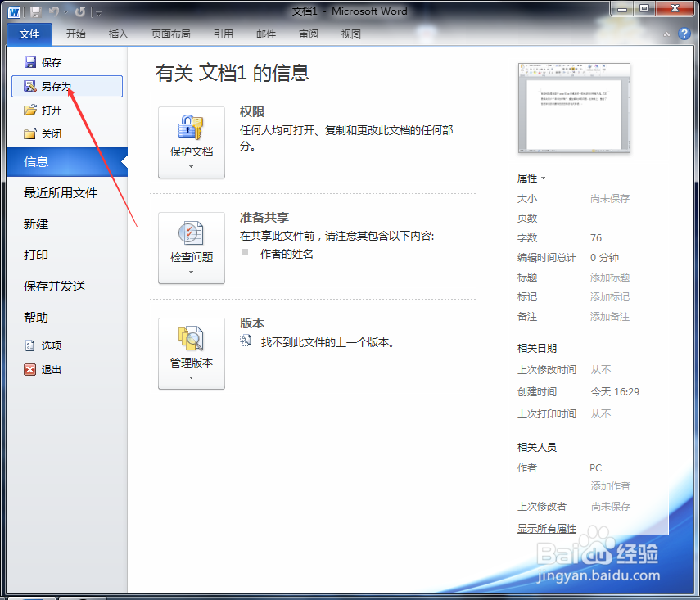This screenshot has height=600, width=700.
Task: Click the 保护文档 button
Action: (x=192, y=142)
